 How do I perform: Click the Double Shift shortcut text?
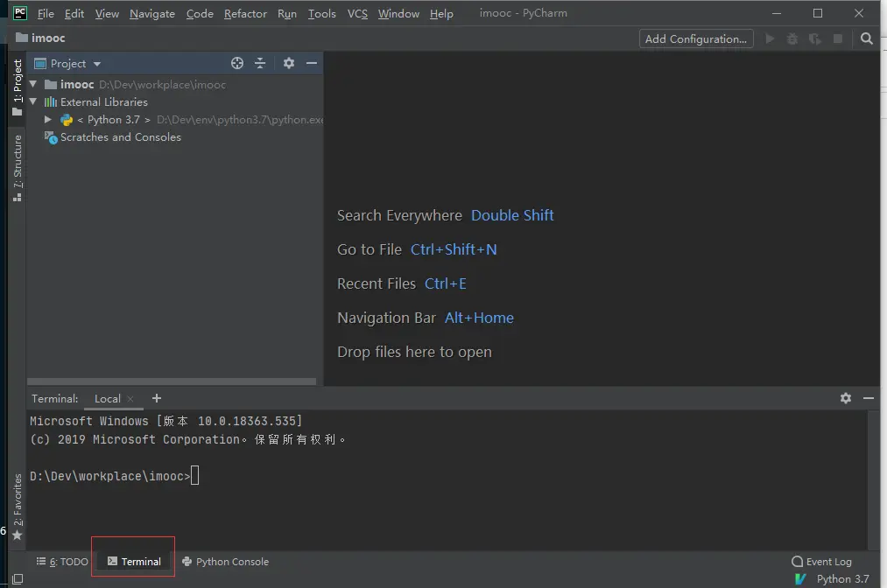point(512,215)
